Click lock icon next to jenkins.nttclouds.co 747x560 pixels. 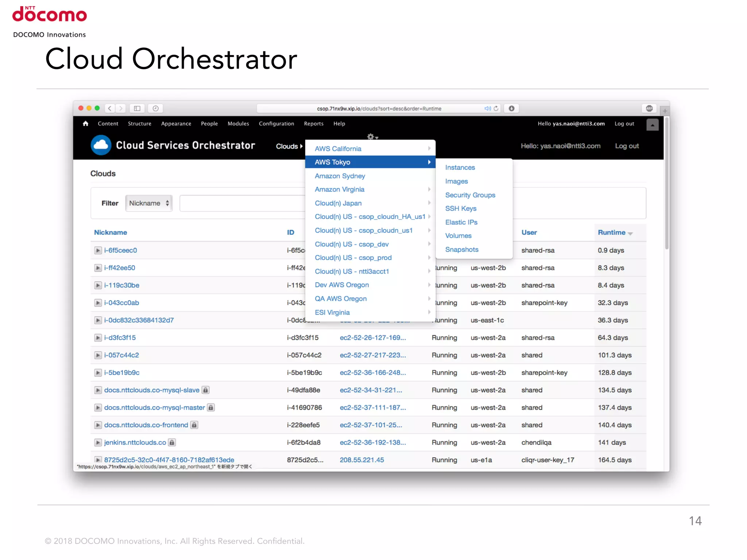(x=172, y=443)
